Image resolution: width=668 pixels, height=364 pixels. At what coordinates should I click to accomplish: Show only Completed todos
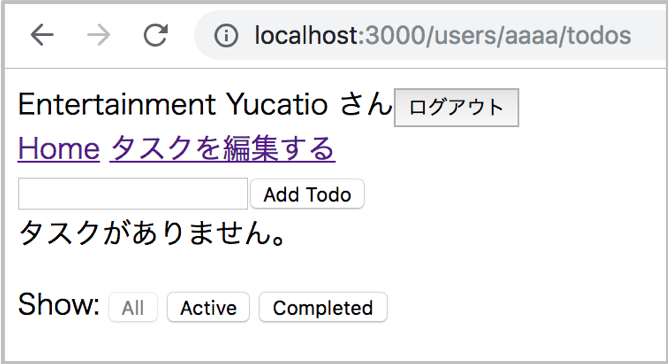(323, 307)
